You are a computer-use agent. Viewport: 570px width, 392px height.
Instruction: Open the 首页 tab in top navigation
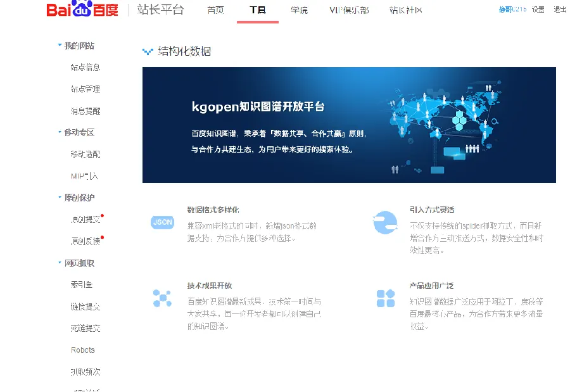pyautogui.click(x=215, y=10)
